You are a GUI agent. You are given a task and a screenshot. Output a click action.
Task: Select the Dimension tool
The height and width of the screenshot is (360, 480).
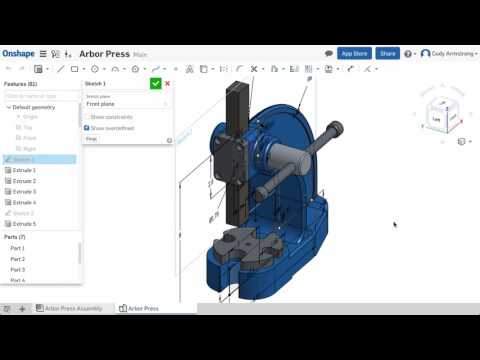tap(350, 69)
